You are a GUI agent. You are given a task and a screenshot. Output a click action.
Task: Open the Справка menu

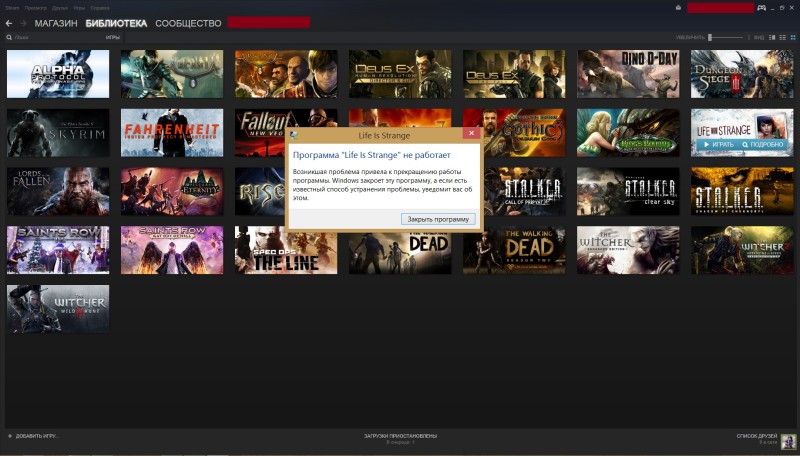[100, 8]
